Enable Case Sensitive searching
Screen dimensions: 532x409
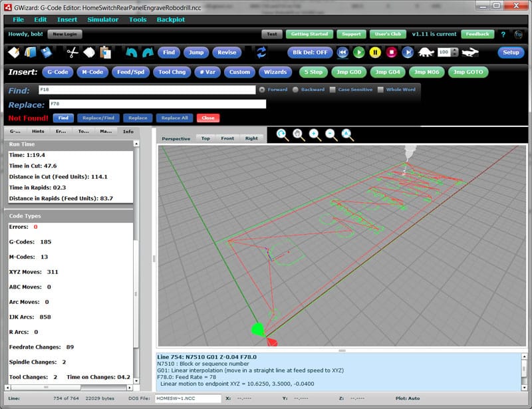(x=333, y=89)
